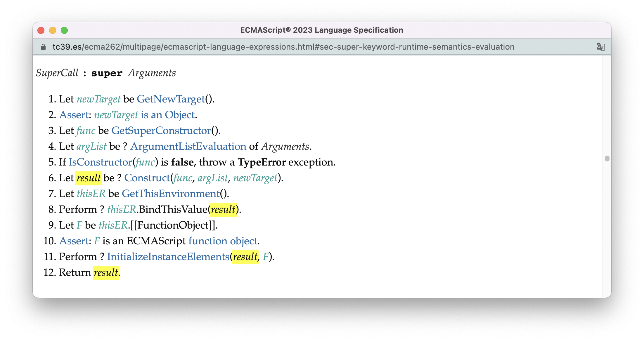Image resolution: width=644 pixels, height=341 pixels.
Task: Follow the 'is an Object' link
Action: (168, 115)
